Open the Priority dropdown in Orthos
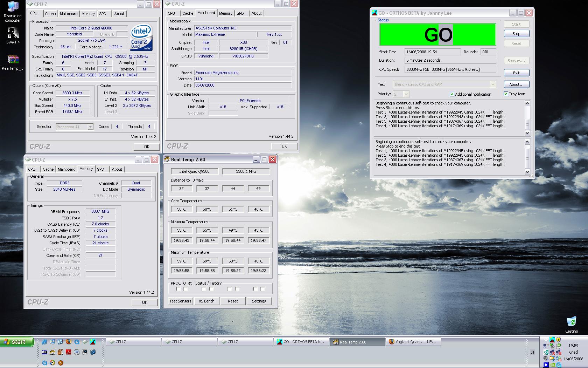The width and height of the screenshot is (588, 368). [x=406, y=94]
